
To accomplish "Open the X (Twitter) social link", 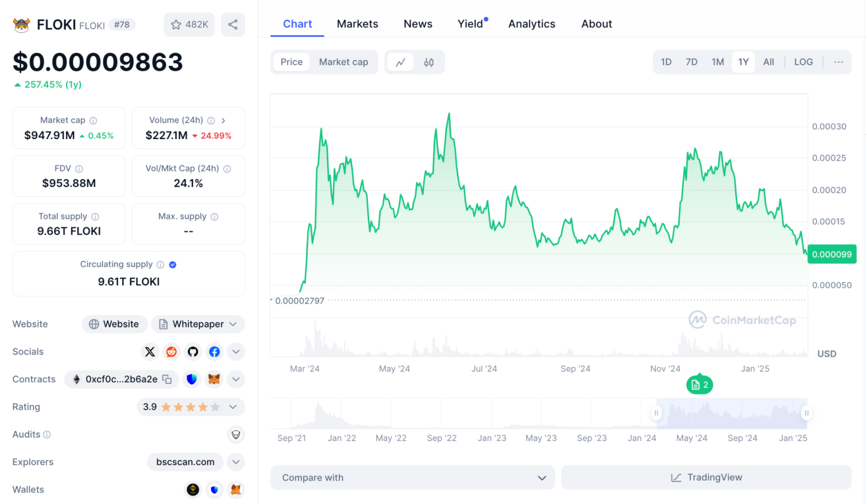I will [150, 352].
